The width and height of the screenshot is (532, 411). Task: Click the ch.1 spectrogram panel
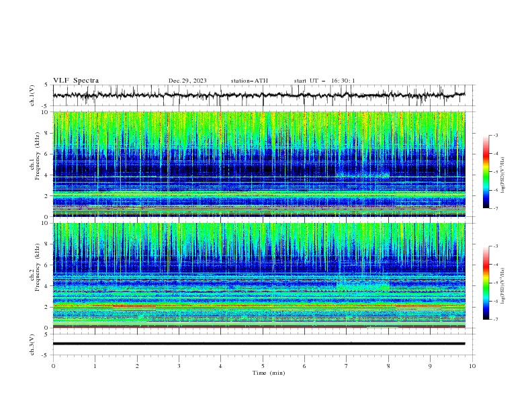(259, 164)
